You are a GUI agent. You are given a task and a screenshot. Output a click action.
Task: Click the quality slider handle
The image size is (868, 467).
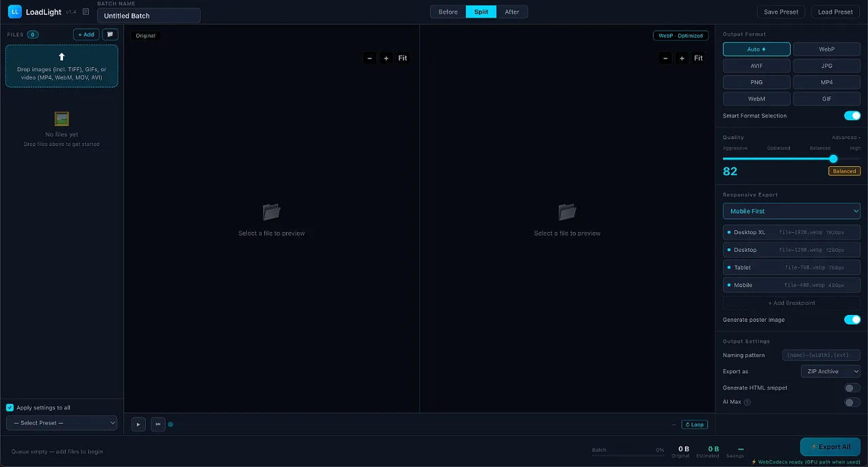tap(833, 159)
